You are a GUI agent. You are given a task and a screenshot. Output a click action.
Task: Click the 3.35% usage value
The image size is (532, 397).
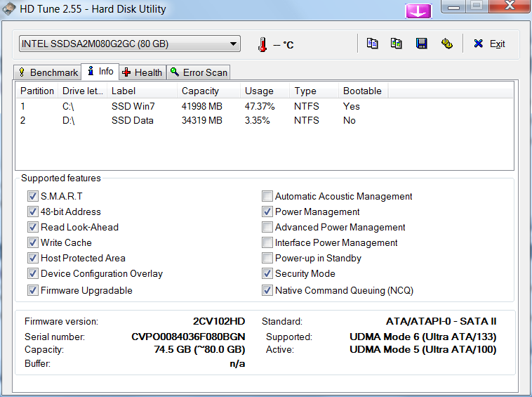click(257, 120)
